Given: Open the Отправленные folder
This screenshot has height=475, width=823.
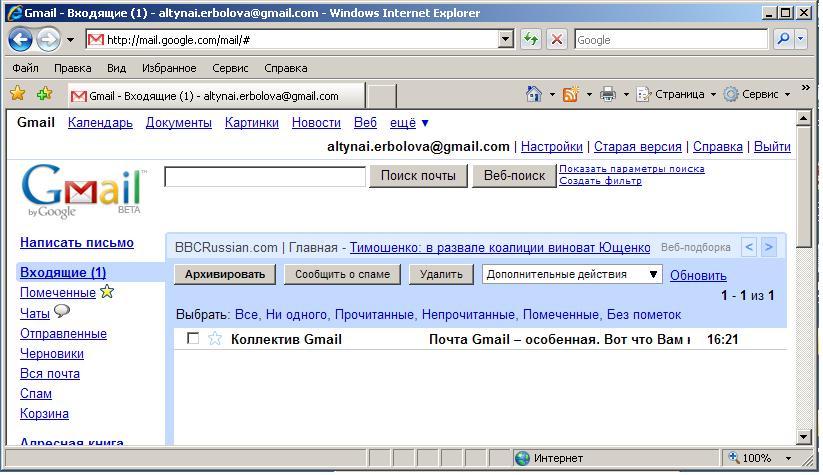Looking at the screenshot, I should click(x=63, y=334).
